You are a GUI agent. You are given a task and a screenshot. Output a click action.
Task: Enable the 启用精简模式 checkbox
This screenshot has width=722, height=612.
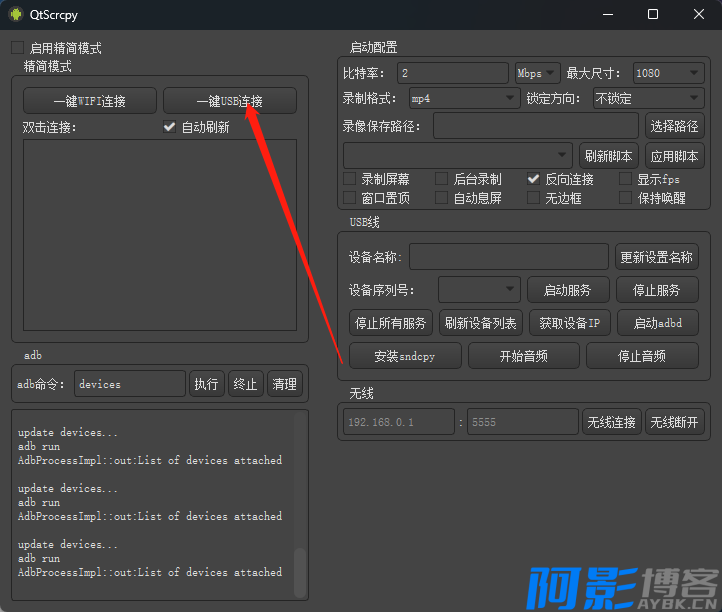point(17,47)
